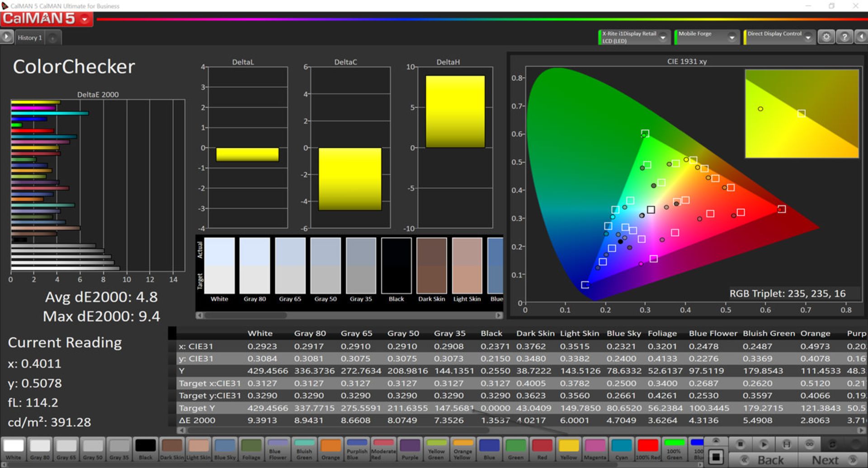Add a new history tab with plus icon
Image resolution: width=868 pixels, height=468 pixels.
coord(53,38)
